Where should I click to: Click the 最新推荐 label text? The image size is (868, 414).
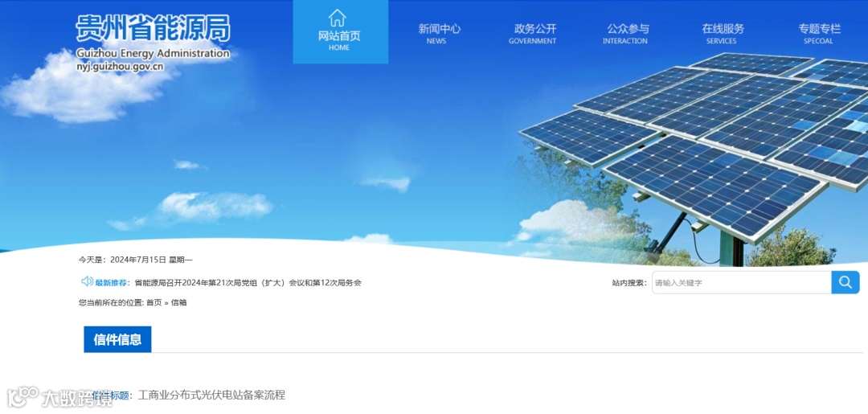point(113,283)
